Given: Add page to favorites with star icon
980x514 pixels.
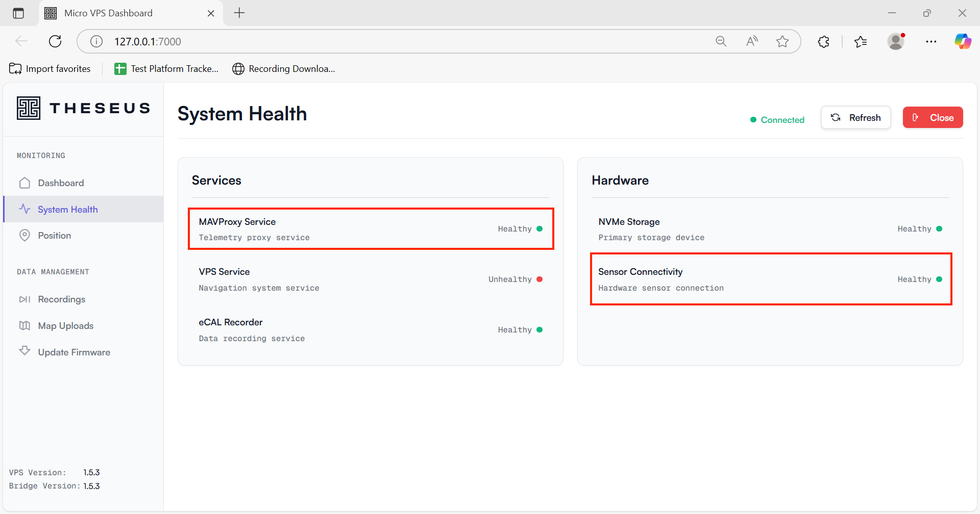Looking at the screenshot, I should [x=782, y=41].
